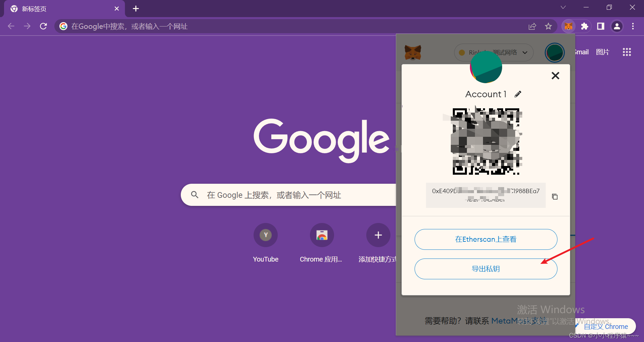Go forward to next page

[x=27, y=26]
